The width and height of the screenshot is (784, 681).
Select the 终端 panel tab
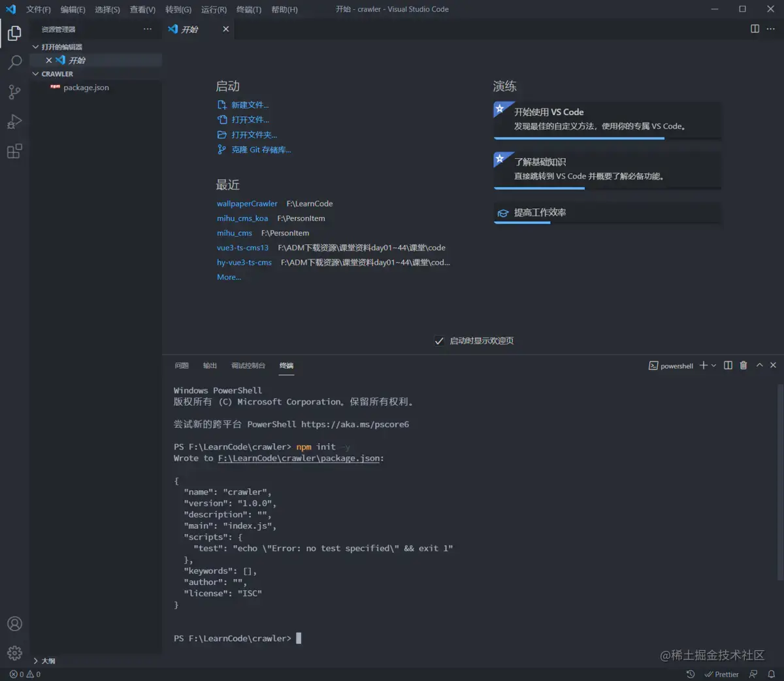(x=286, y=365)
